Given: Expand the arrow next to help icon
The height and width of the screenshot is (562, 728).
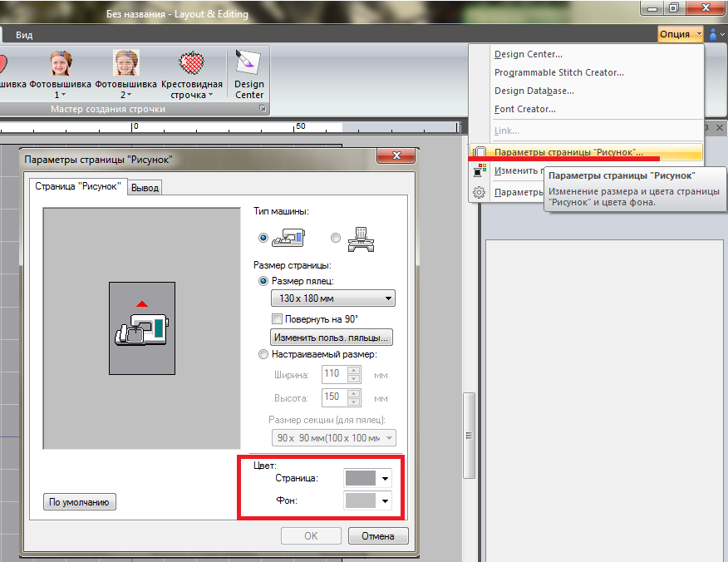Looking at the screenshot, I should tap(722, 34).
